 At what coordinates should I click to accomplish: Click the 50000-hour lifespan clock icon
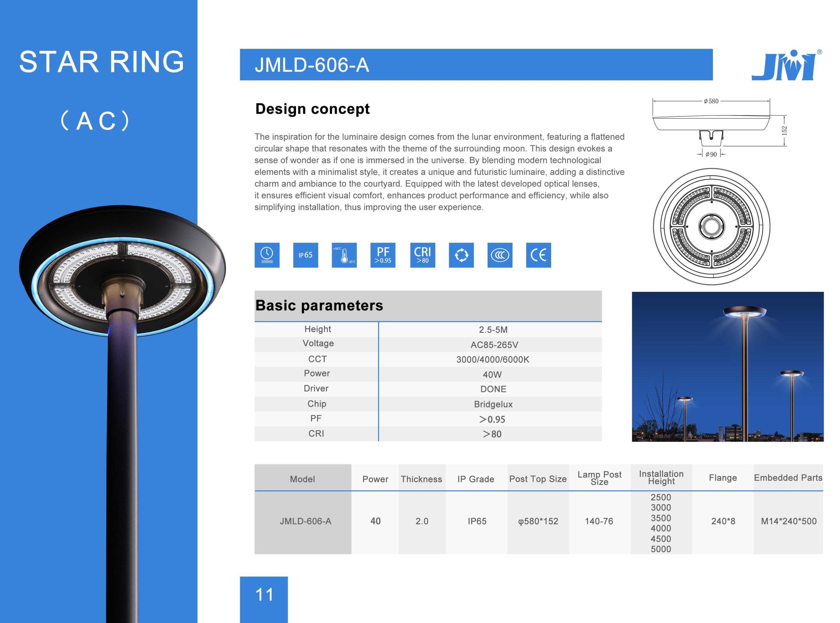coord(267,255)
